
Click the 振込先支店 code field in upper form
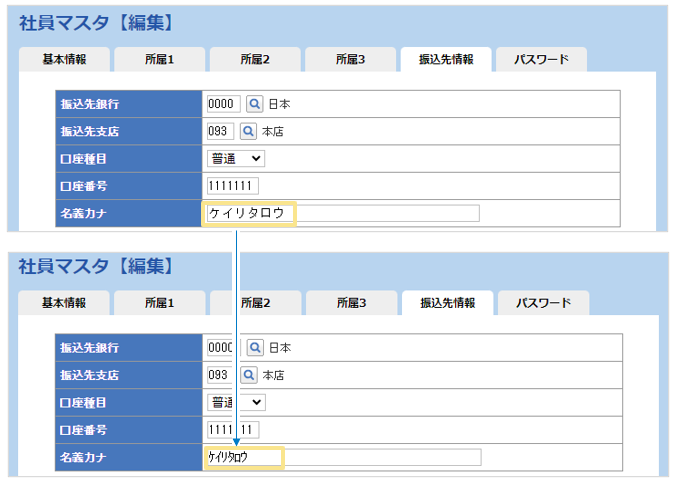pyautogui.click(x=220, y=131)
